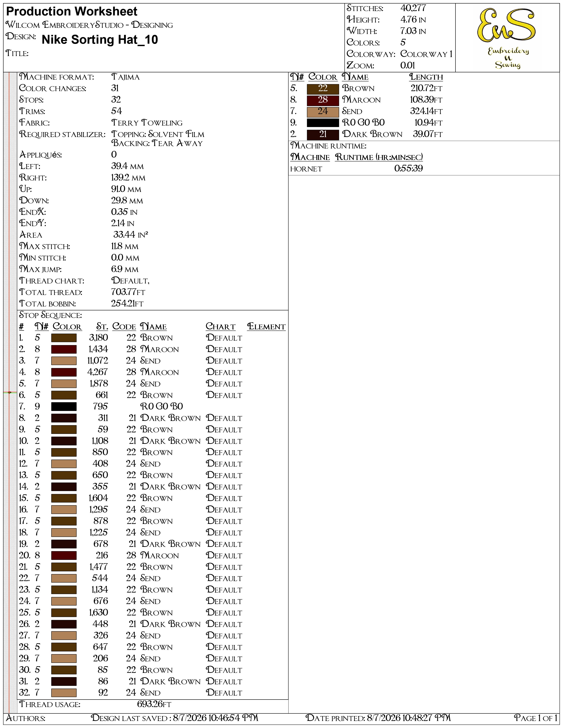Click the area value "33.44 in²"
The width and height of the screenshot is (563, 728).
coord(130,235)
